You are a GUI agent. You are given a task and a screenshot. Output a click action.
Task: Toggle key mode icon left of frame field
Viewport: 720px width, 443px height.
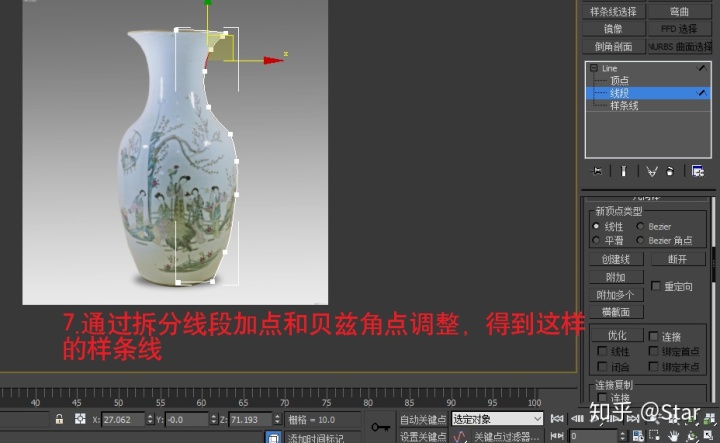click(557, 436)
